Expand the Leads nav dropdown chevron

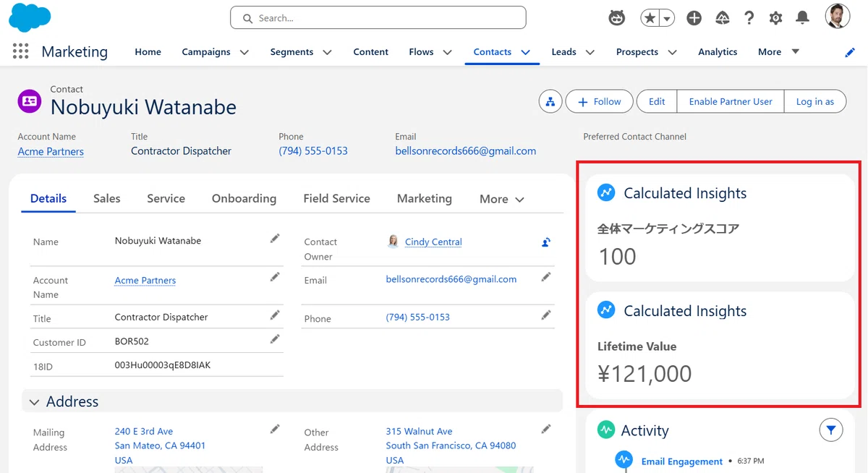[x=590, y=52]
